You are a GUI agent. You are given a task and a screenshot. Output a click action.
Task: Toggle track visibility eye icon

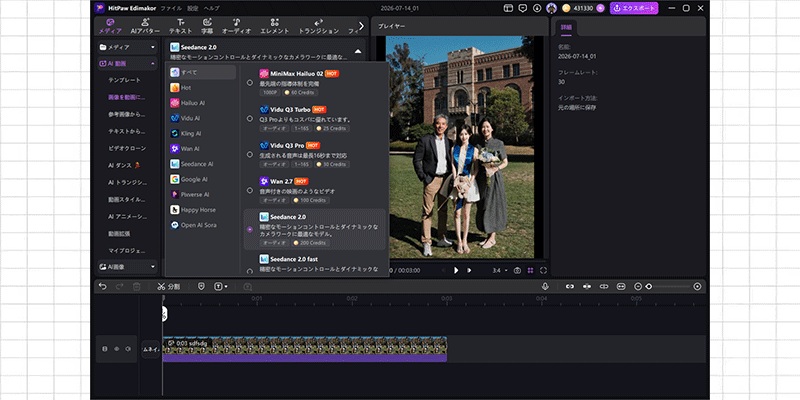tap(116, 349)
